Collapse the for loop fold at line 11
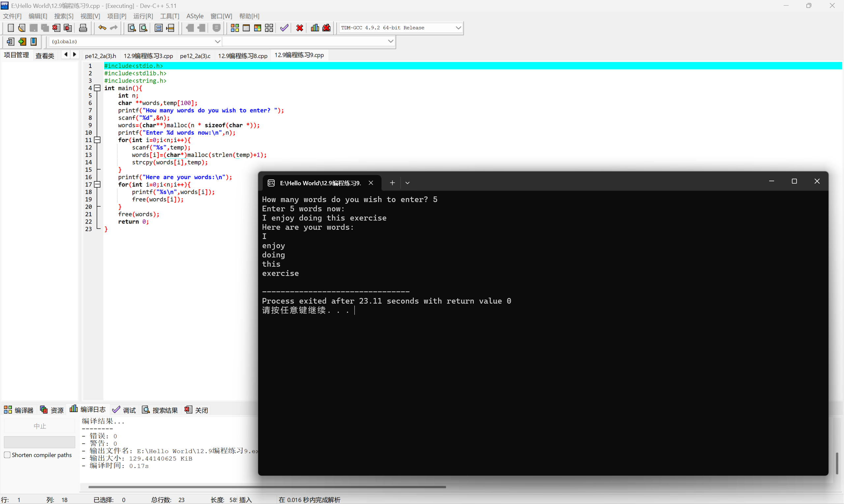 [x=98, y=140]
